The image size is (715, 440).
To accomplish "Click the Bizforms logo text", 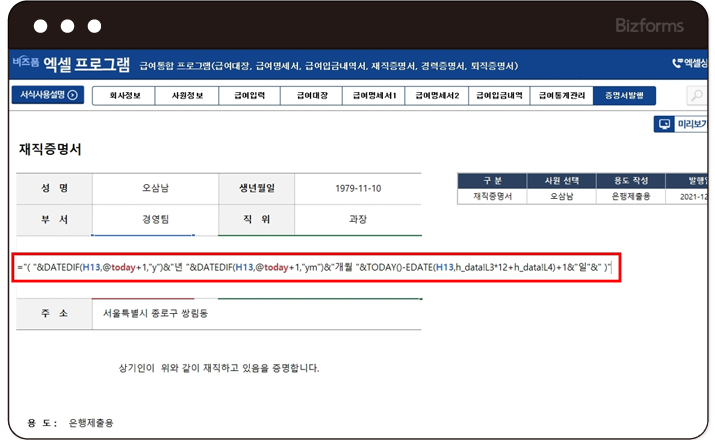I will (x=649, y=26).
